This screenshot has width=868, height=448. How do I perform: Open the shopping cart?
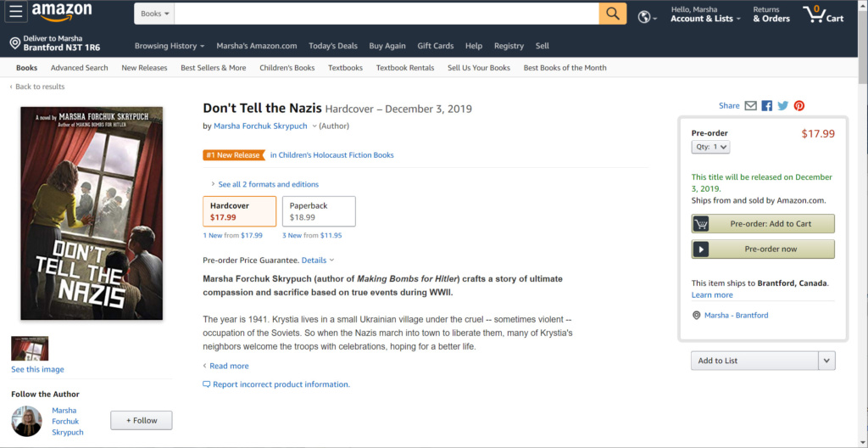click(x=822, y=14)
